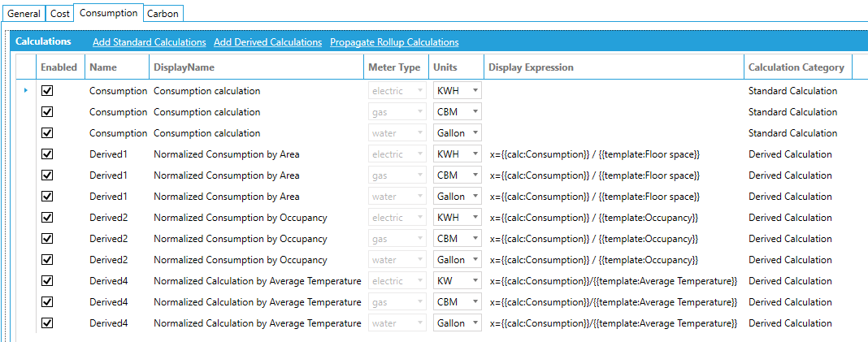
Task: Click Add Standard Calculations link
Action: [x=149, y=42]
